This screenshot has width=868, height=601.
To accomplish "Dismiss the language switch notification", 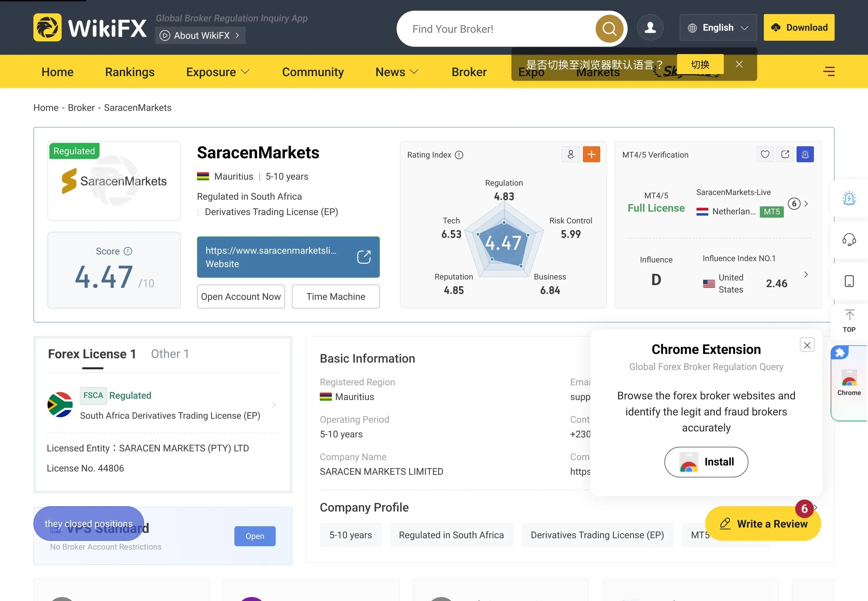I will pyautogui.click(x=739, y=64).
